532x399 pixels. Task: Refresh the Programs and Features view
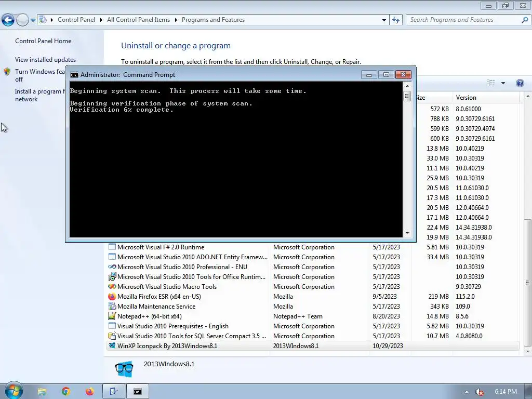[395, 20]
